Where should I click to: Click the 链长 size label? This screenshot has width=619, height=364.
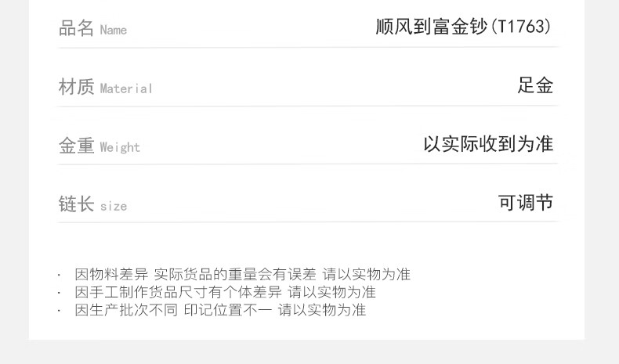(92, 204)
